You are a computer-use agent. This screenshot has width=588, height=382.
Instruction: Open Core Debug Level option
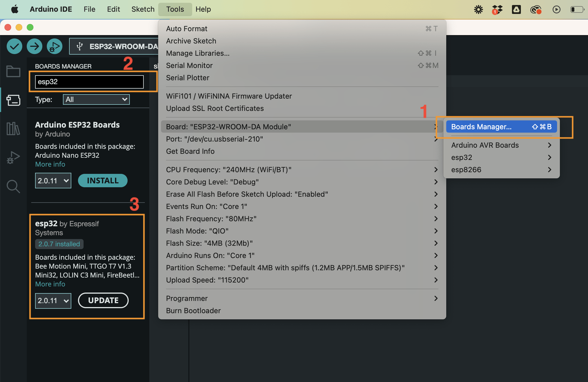(x=302, y=182)
